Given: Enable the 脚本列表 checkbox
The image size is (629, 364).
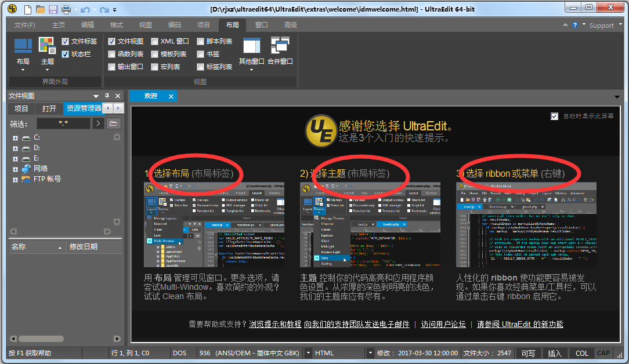Looking at the screenshot, I should 201,41.
